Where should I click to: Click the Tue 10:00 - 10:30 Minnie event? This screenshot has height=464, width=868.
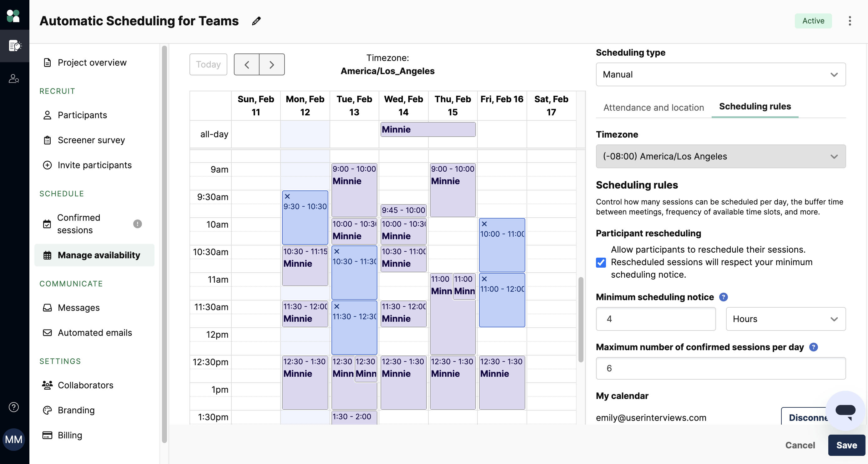coord(354,231)
